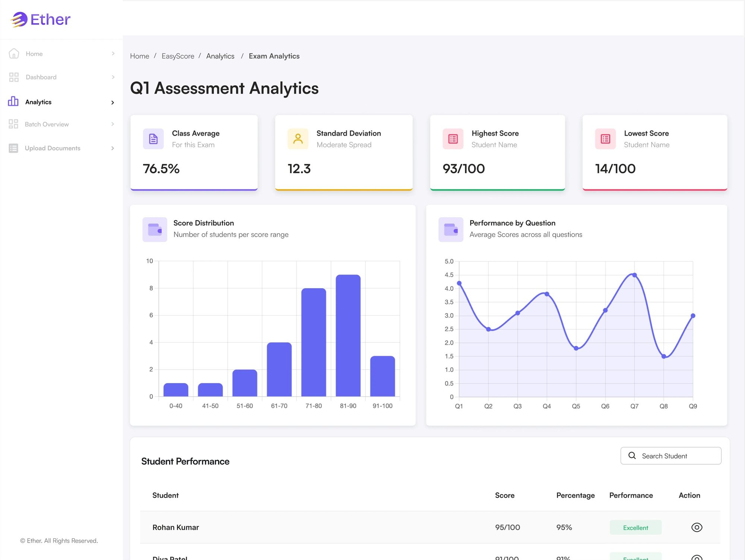Click the 76.5% class average value
Viewport: 745px width, 560px height.
pyautogui.click(x=161, y=169)
